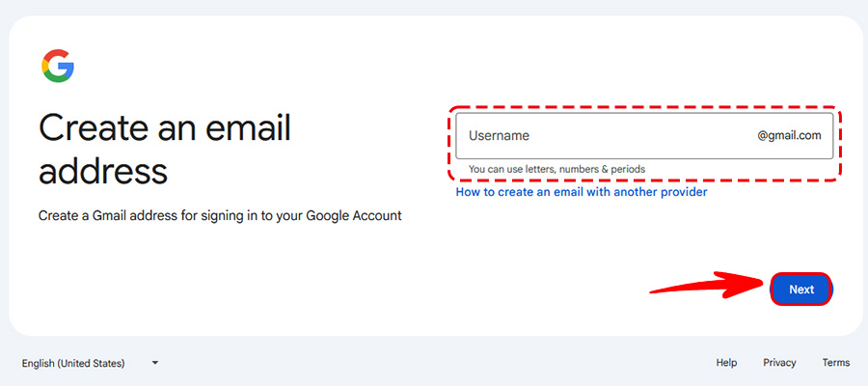Open the English (United States) language selector

click(x=74, y=363)
